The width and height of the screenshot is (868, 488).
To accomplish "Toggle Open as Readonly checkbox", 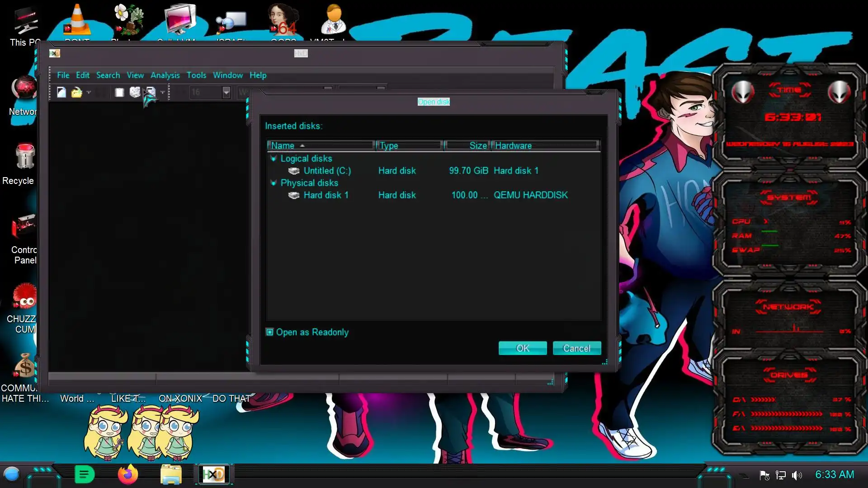I will (270, 332).
